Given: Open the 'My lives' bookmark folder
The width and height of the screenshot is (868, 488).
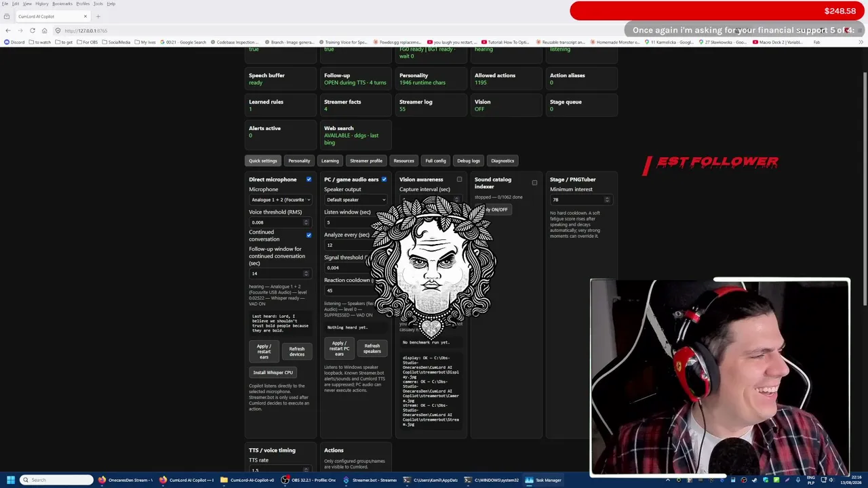Looking at the screenshot, I should (x=145, y=42).
